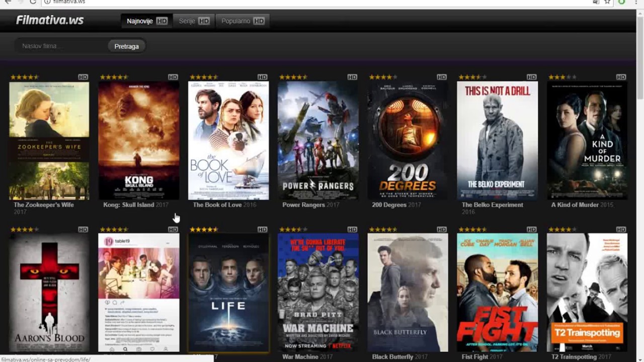Click HD badge above 200 Degrees
The height and width of the screenshot is (362, 644).
(x=442, y=77)
